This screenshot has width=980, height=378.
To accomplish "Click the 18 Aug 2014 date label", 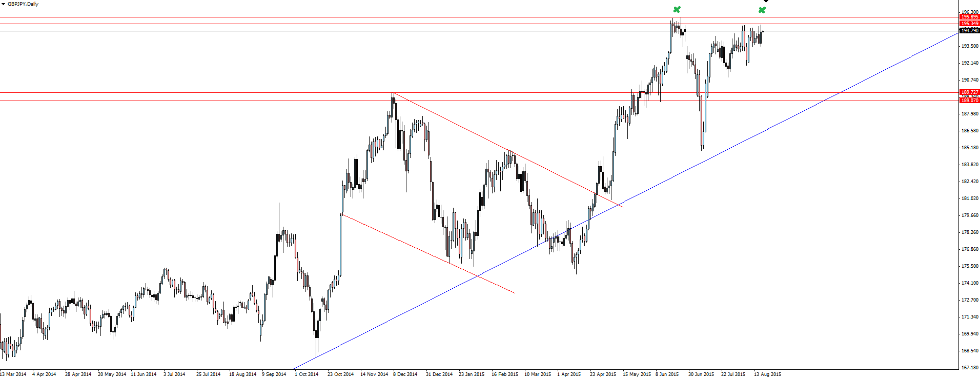I will (x=242, y=374).
